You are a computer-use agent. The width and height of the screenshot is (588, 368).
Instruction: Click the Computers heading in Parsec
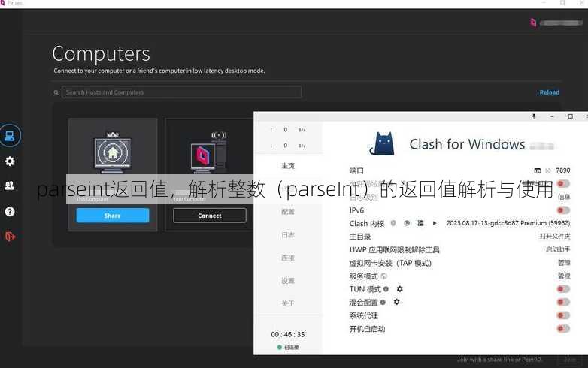click(x=102, y=54)
